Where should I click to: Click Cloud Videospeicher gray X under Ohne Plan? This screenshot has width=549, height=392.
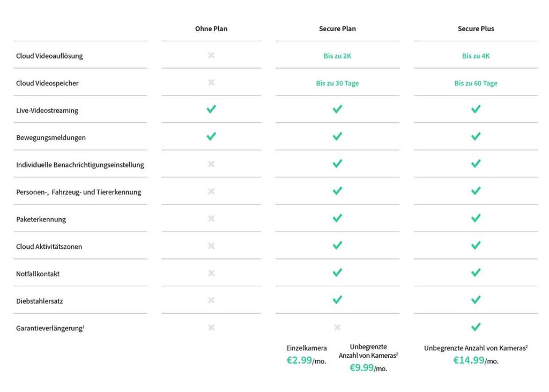pos(211,83)
